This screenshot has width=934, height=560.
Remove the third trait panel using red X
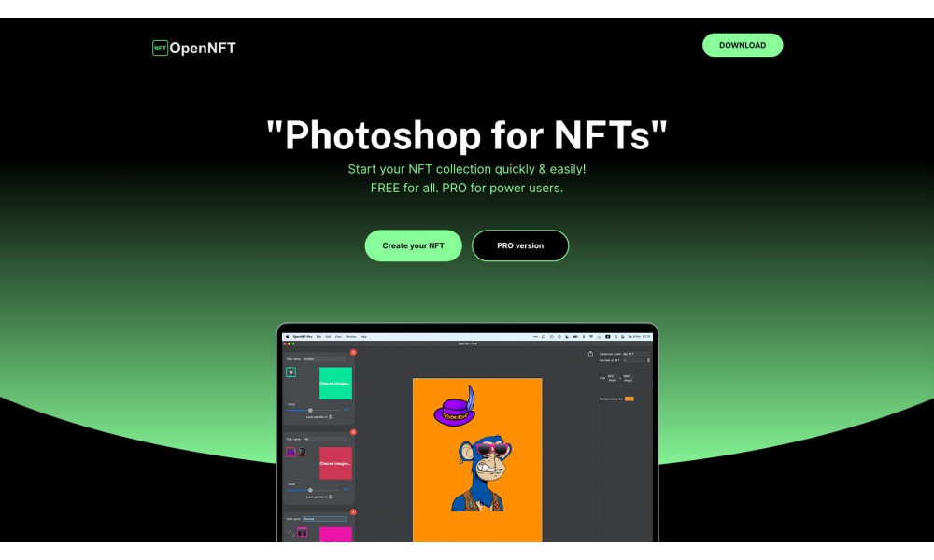[353, 511]
